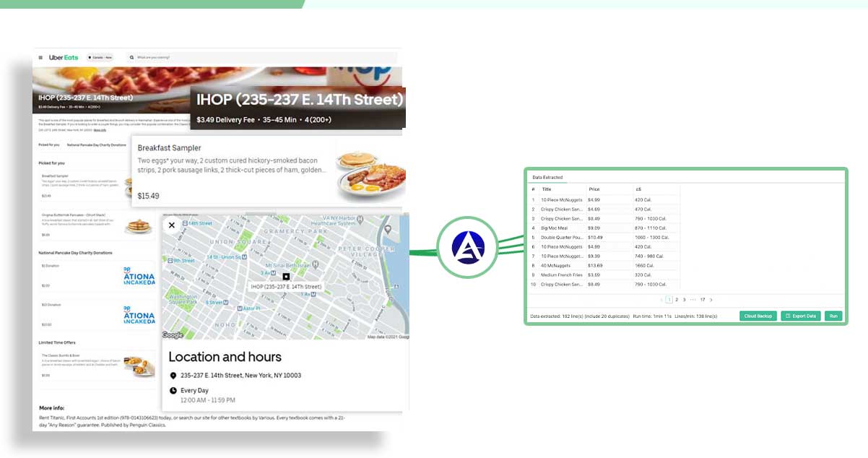
Task: Click the c5 column header
Action: 638,189
